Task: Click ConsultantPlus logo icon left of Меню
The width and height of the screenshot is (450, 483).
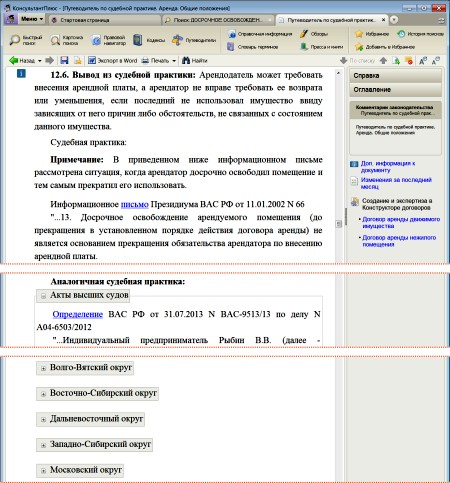Action: coord(11,19)
